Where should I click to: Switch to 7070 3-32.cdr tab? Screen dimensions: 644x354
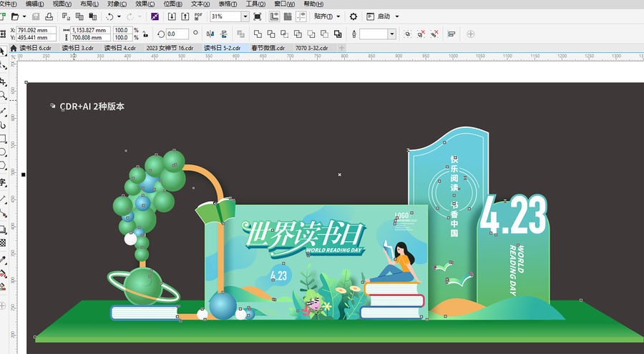pos(312,48)
